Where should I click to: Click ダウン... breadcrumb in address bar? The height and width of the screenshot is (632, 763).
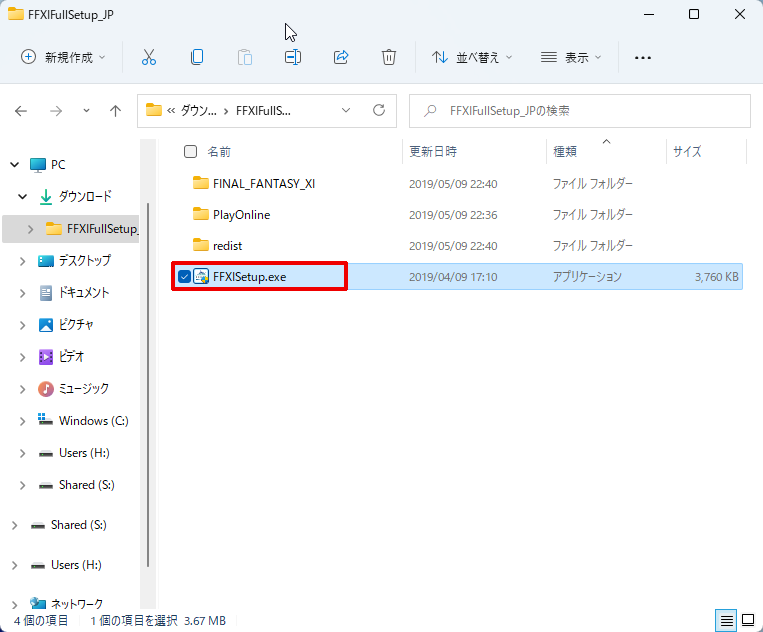click(x=199, y=110)
